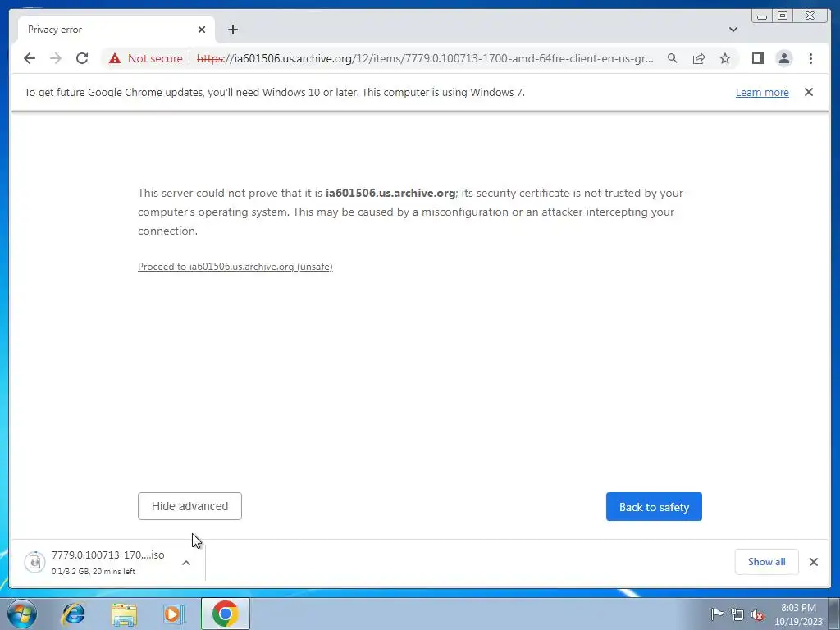Click the download file progress icon
Screen dimensions: 840x630
pos(34,562)
